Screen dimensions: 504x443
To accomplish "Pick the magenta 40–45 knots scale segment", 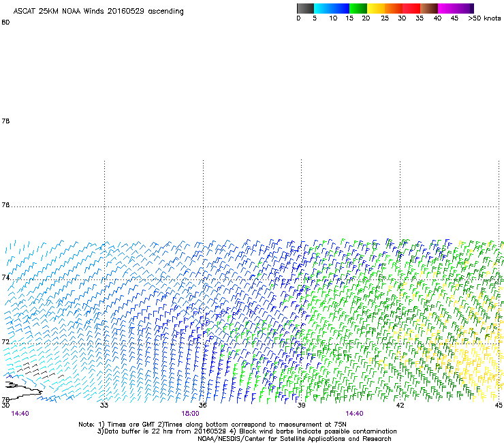I will click(447, 8).
